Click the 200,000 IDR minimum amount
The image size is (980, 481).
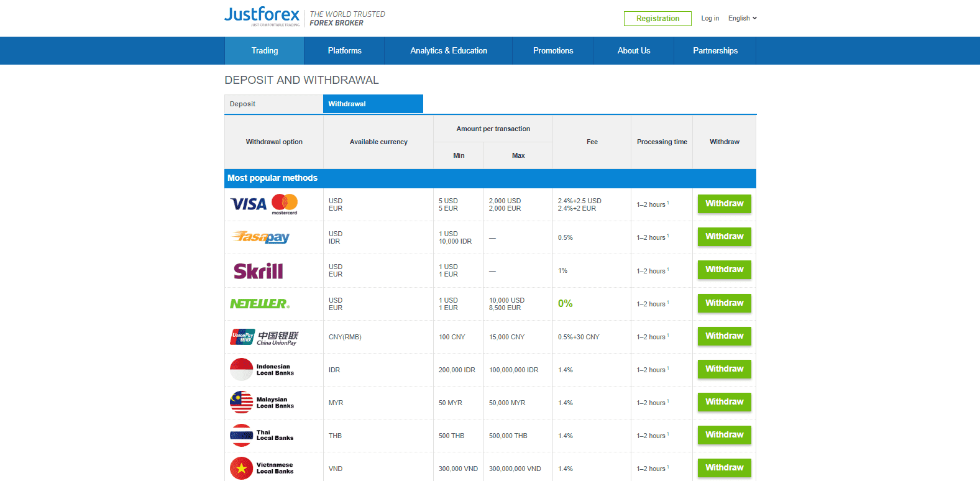coord(457,370)
